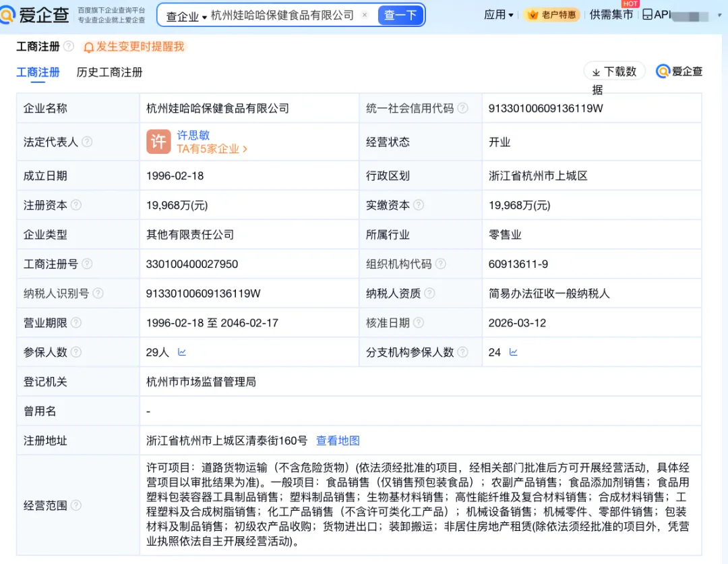
Task: Open legal representative 许思敏 profile link
Action: [x=193, y=135]
